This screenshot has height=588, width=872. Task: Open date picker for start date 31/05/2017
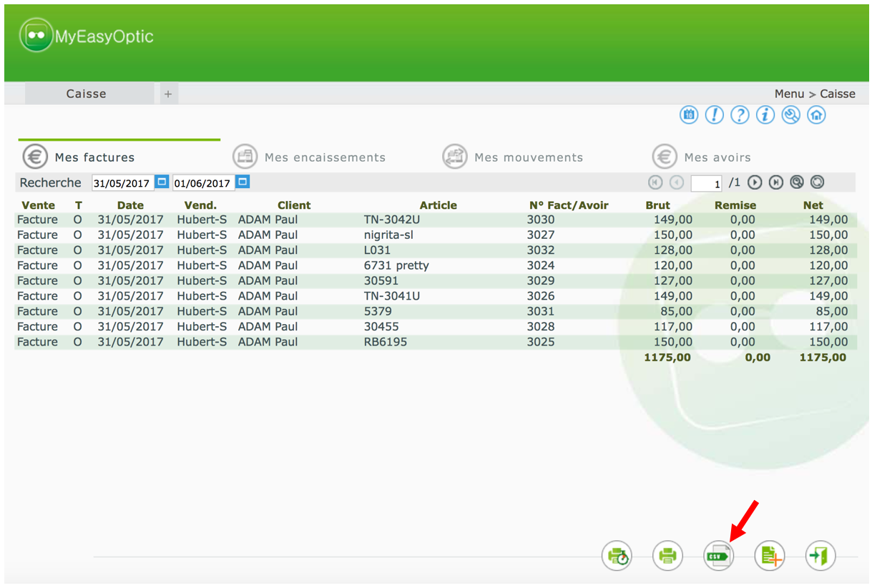tap(162, 182)
